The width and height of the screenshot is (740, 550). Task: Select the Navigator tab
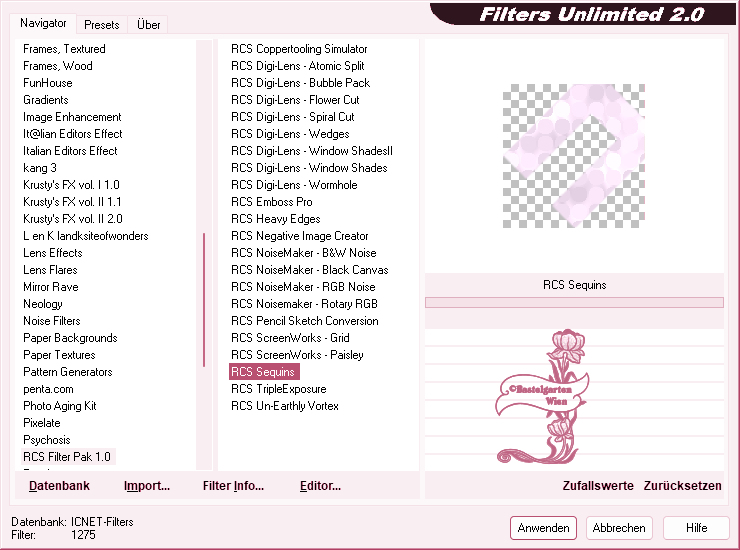[x=43, y=24]
